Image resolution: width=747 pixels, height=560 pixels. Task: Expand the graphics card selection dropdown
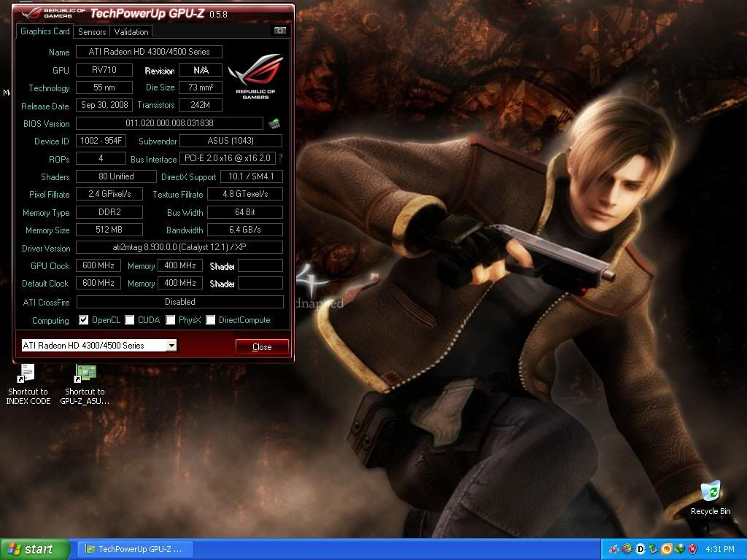[x=171, y=345]
